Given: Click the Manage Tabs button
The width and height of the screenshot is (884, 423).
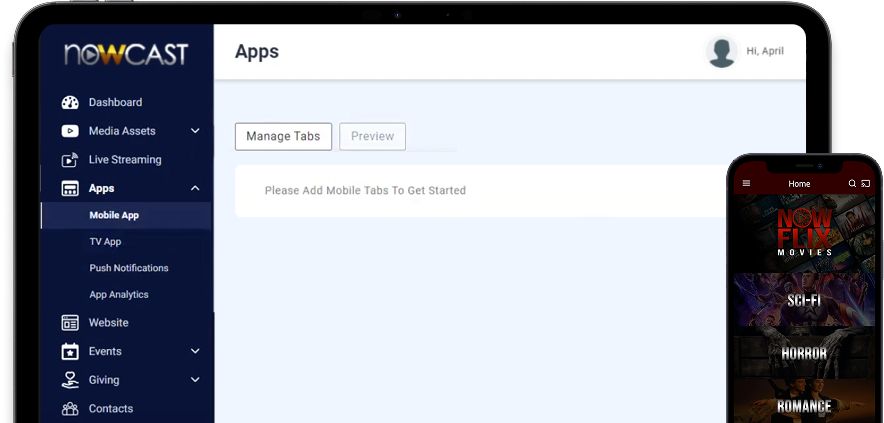Looking at the screenshot, I should [x=283, y=137].
